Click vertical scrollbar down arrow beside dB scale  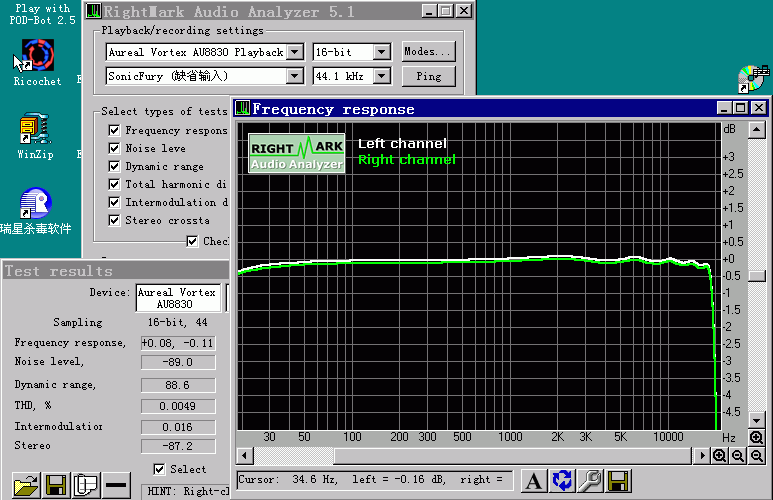tap(756, 421)
